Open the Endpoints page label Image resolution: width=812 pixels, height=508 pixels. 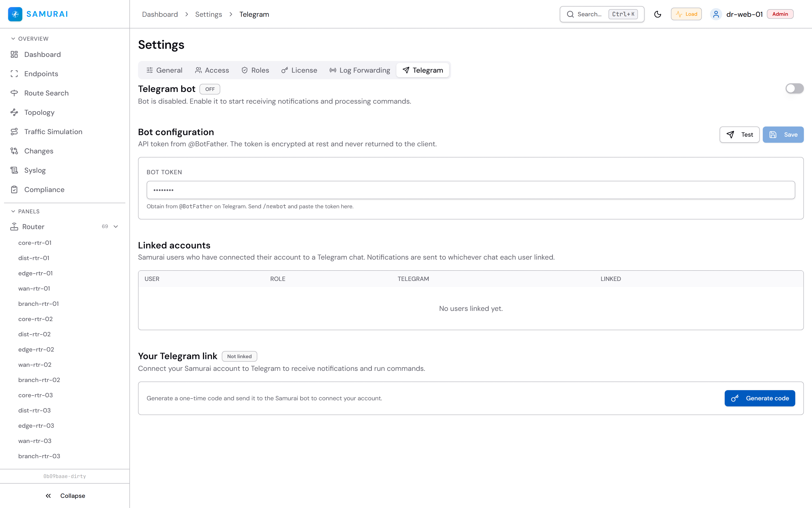[x=41, y=74]
